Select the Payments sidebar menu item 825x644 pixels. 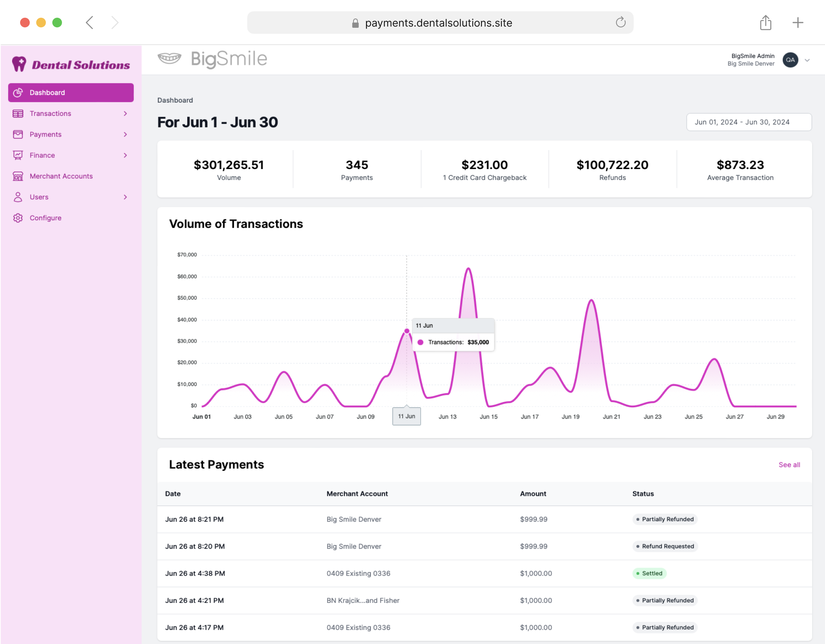coord(45,134)
